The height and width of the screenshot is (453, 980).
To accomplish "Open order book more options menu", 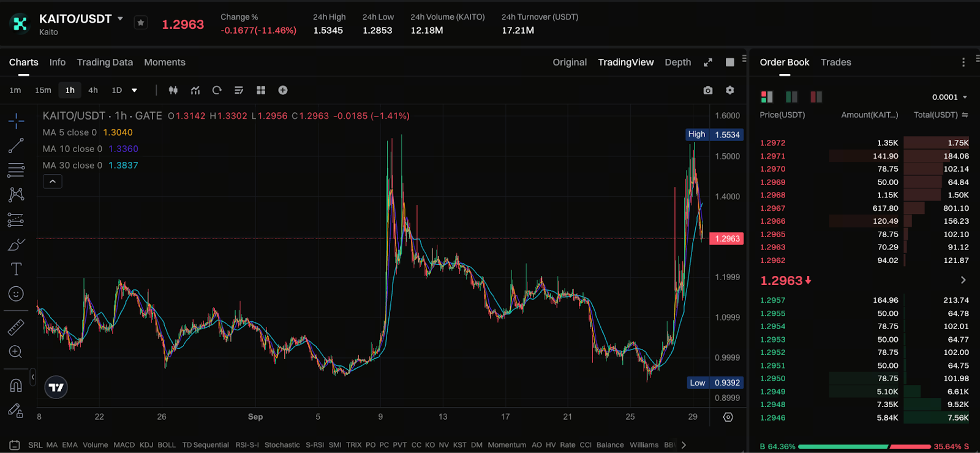I will point(963,63).
